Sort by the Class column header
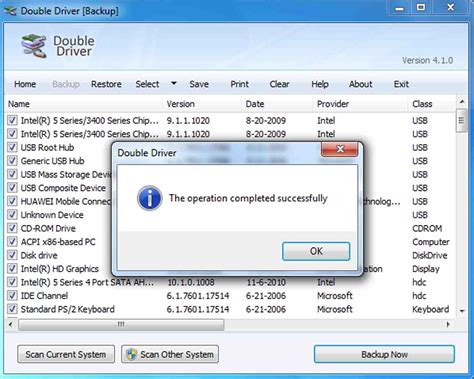Viewport: 474px width, 379px height. pyautogui.click(x=432, y=104)
